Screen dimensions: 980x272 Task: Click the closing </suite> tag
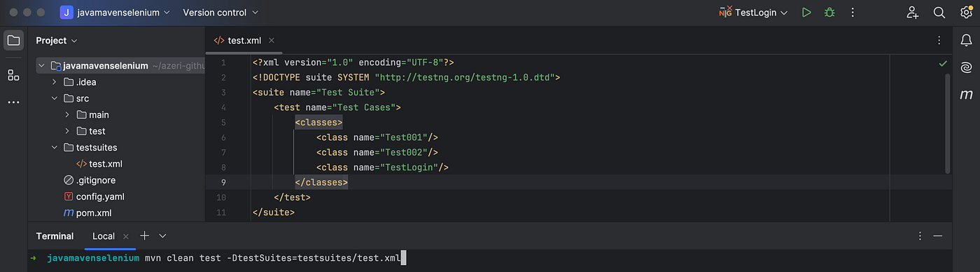coord(274,212)
